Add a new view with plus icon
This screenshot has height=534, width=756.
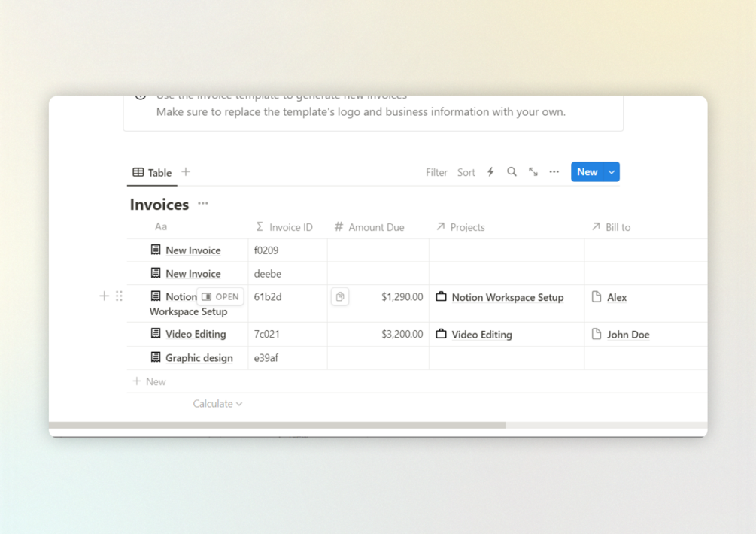click(x=186, y=172)
